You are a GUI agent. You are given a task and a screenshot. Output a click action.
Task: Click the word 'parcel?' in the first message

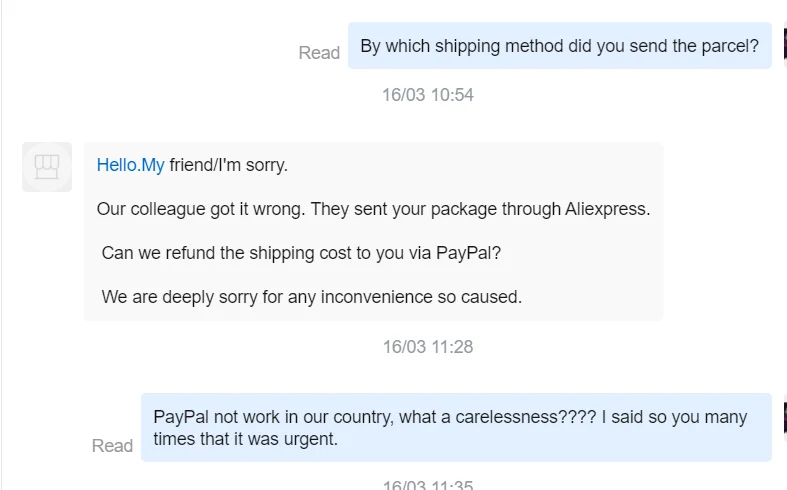(x=727, y=46)
